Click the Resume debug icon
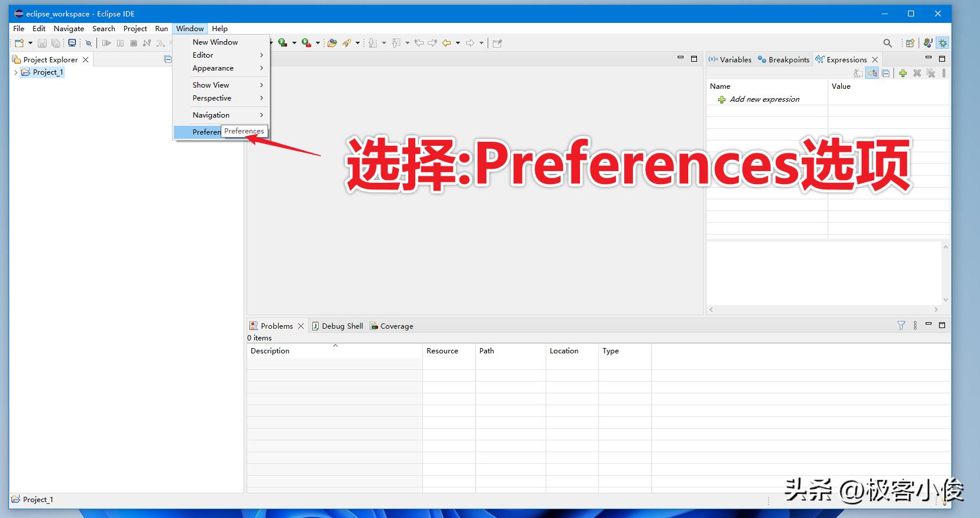 point(106,43)
